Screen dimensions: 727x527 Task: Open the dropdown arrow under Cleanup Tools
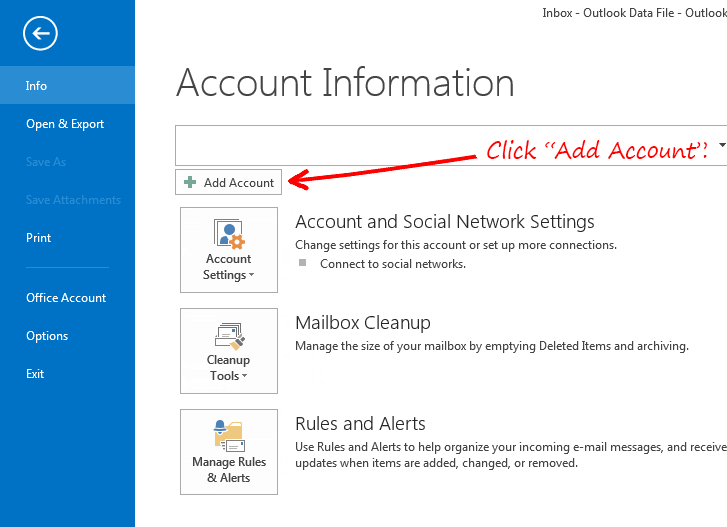pos(245,377)
